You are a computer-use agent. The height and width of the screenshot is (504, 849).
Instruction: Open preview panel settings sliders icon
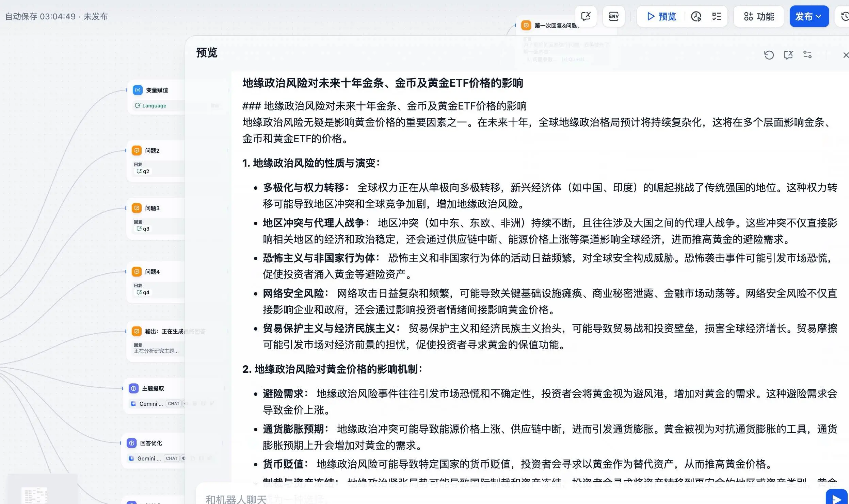click(x=807, y=55)
